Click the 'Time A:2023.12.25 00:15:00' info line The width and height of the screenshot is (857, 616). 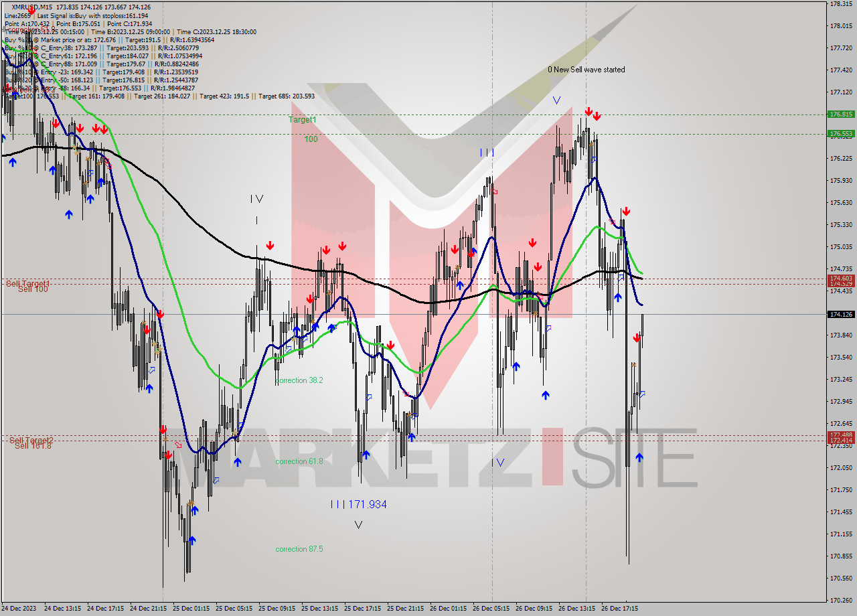pyautogui.click(x=130, y=31)
